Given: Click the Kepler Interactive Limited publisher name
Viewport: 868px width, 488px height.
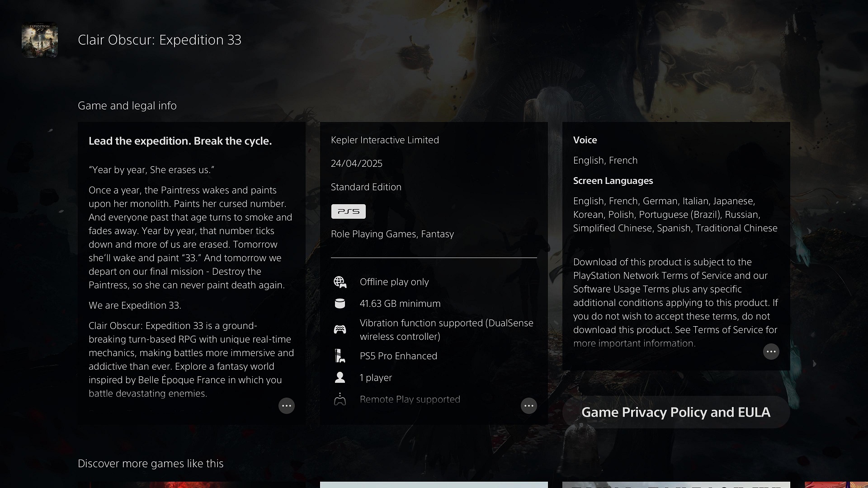Looking at the screenshot, I should click(385, 140).
